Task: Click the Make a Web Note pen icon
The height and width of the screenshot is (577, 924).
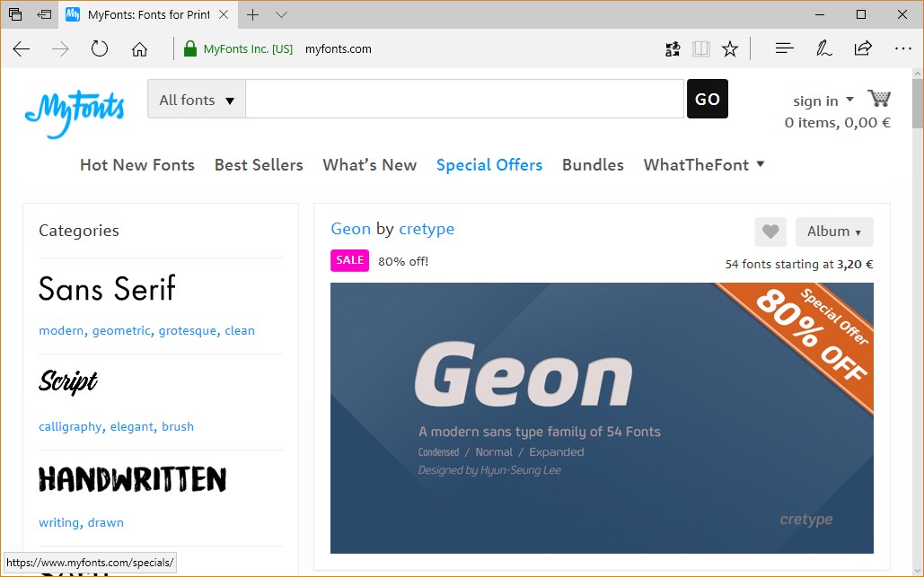Action: (823, 49)
